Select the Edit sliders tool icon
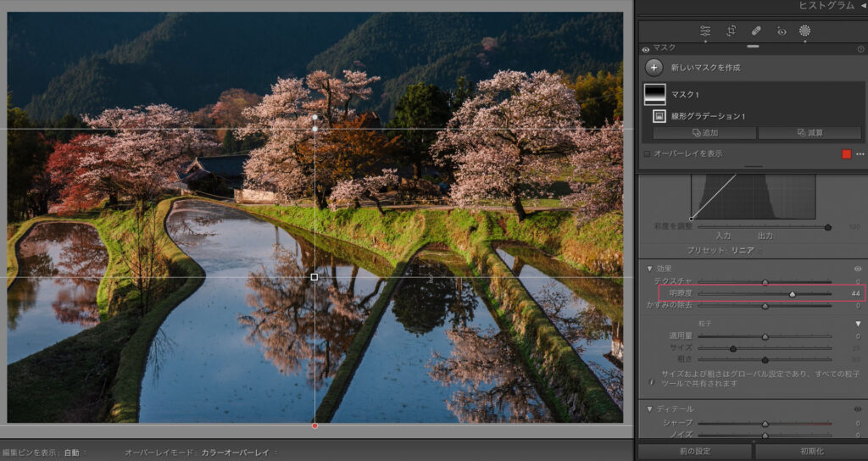This screenshot has width=868, height=461. [x=705, y=31]
